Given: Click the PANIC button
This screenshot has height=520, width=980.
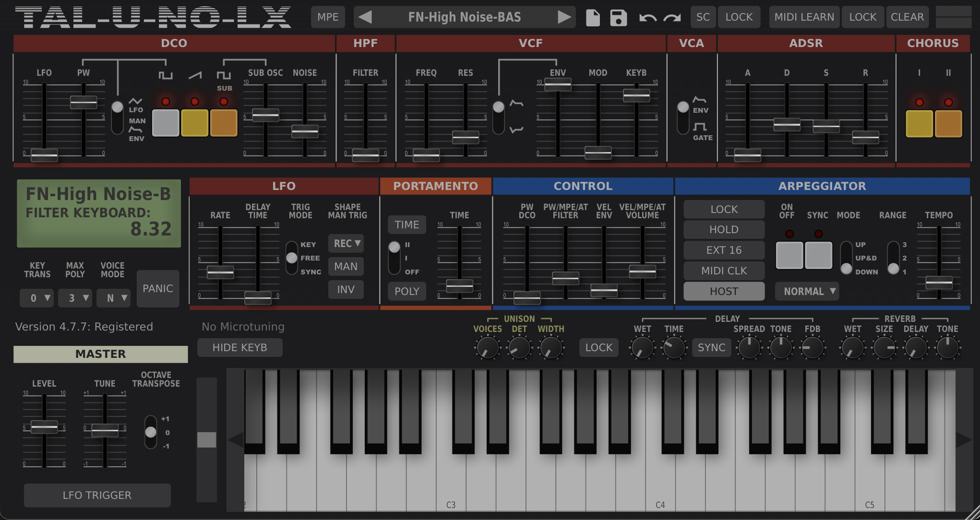Looking at the screenshot, I should point(157,289).
